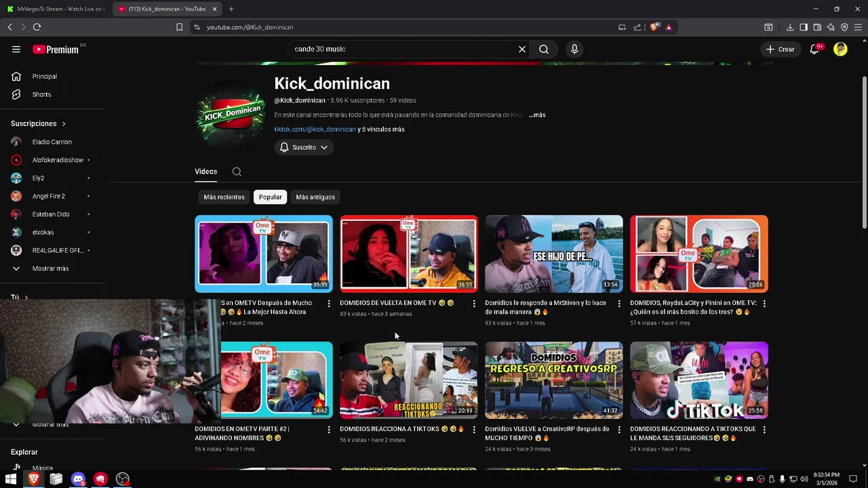Viewport: 868px width, 488px height.
Task: Click the share page icon in address bar
Action: coord(637,27)
